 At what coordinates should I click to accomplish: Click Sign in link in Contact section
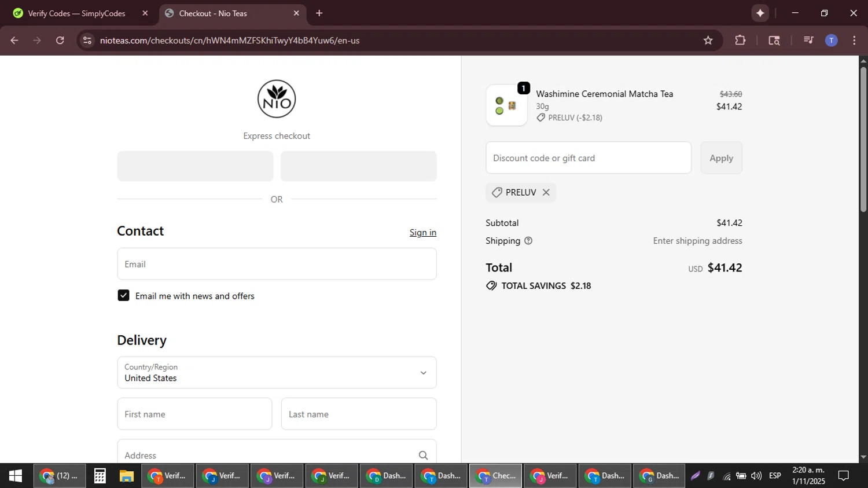click(423, 232)
